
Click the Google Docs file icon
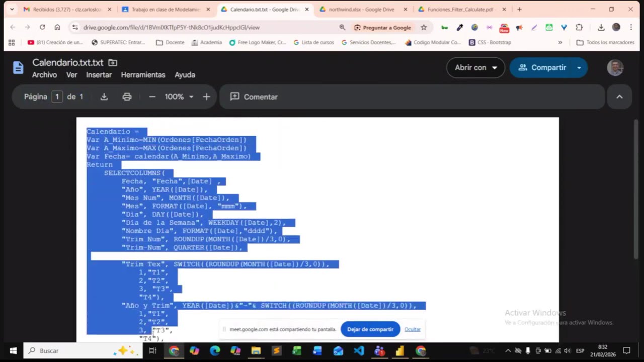pos(18,67)
